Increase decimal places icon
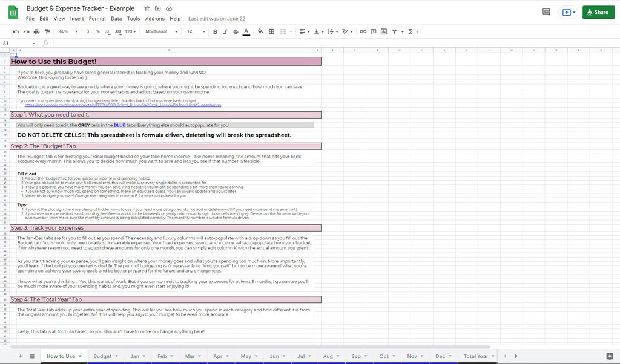 click(x=118, y=31)
